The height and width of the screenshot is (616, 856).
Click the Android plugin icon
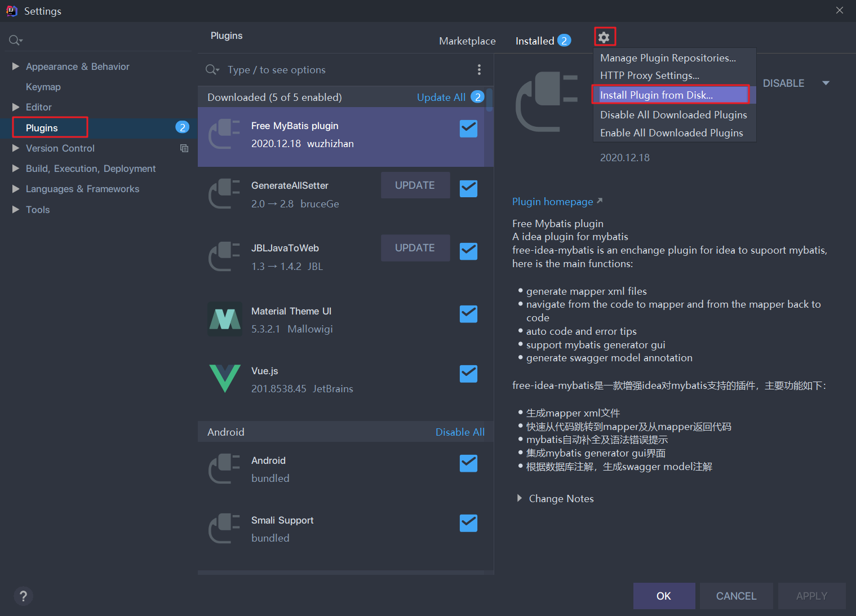tap(224, 469)
